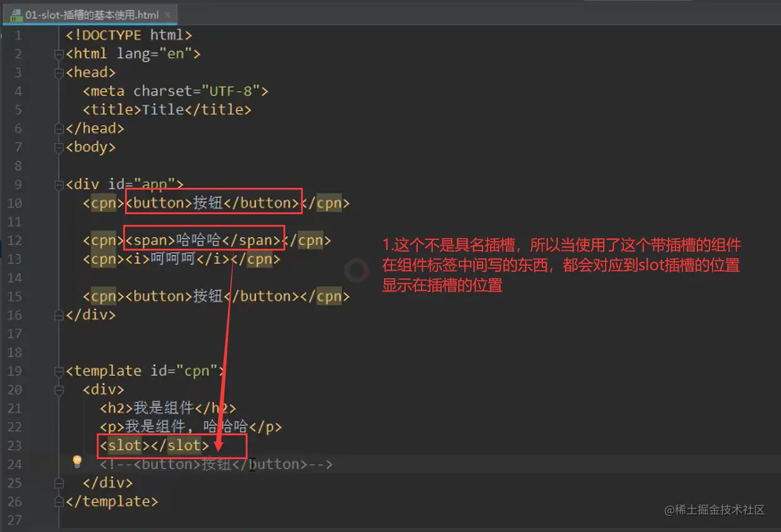
Task: Collapse the inner div fold marker on line 20
Action: (x=59, y=390)
